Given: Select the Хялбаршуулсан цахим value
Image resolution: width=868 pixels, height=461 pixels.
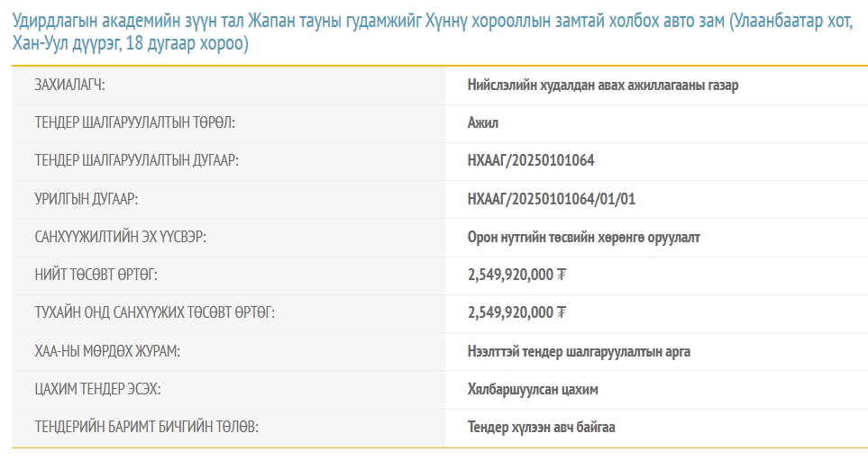Looking at the screenshot, I should [x=533, y=389].
